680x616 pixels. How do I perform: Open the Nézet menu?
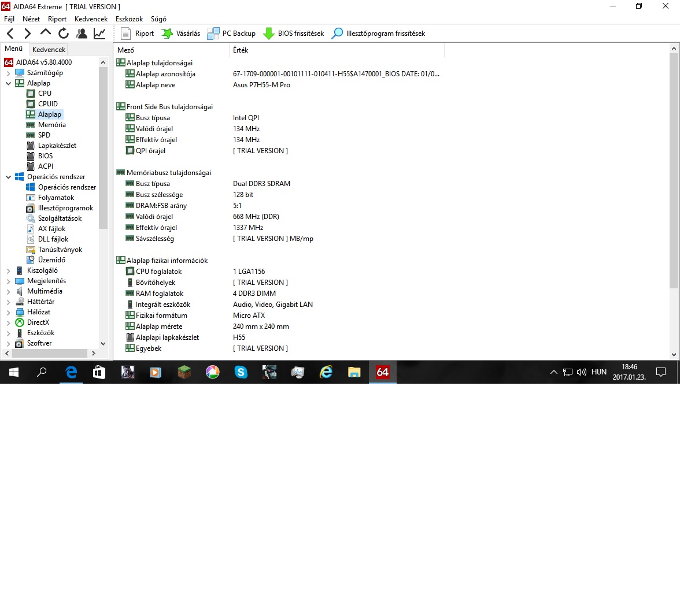tap(31, 19)
